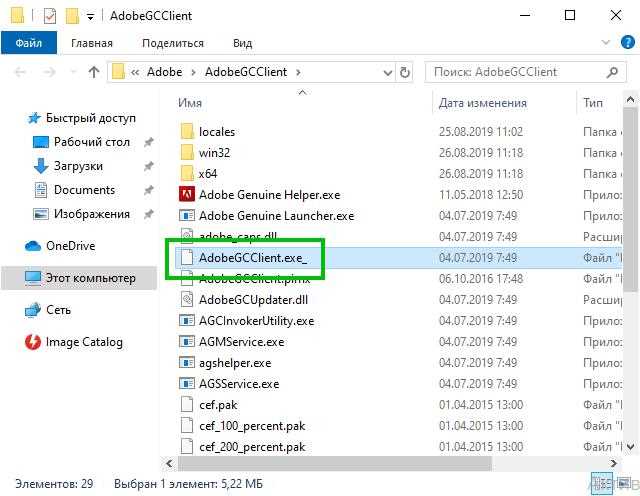Select the AGCInvokerUtility.exe icon
Image resolution: width=640 pixels, height=496 pixels.
tap(187, 320)
